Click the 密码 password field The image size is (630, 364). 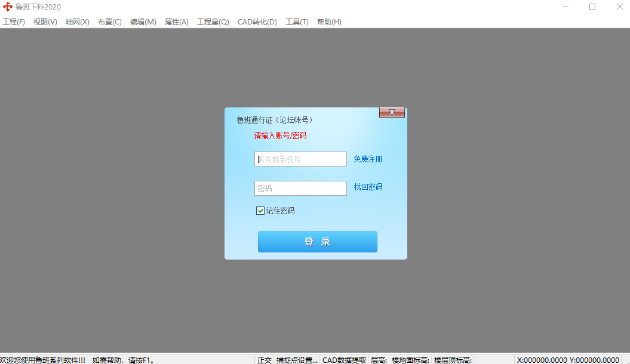coord(300,188)
